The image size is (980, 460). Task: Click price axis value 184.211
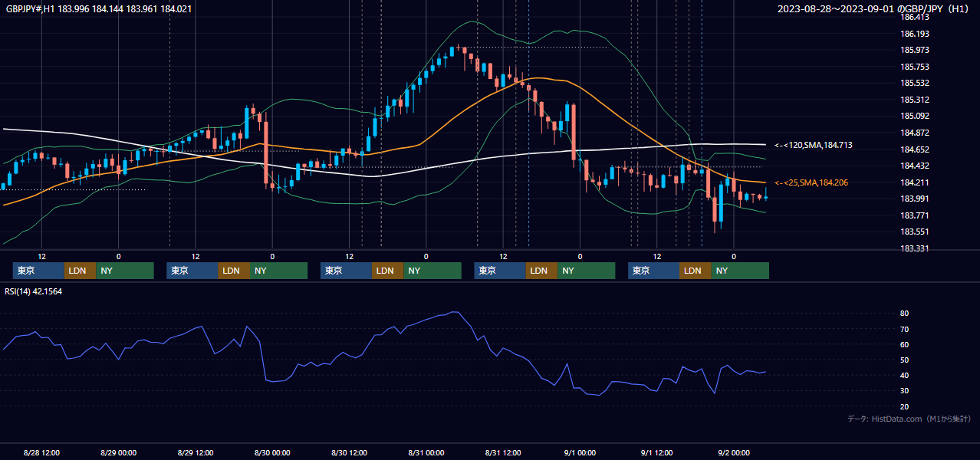click(915, 182)
